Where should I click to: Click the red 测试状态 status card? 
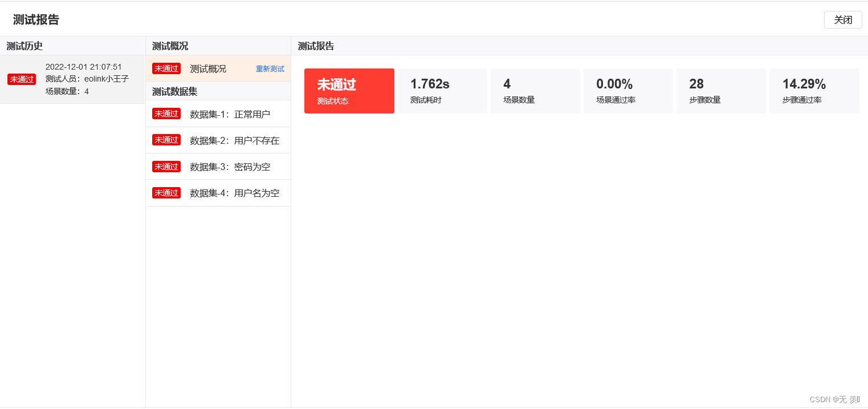pos(349,91)
